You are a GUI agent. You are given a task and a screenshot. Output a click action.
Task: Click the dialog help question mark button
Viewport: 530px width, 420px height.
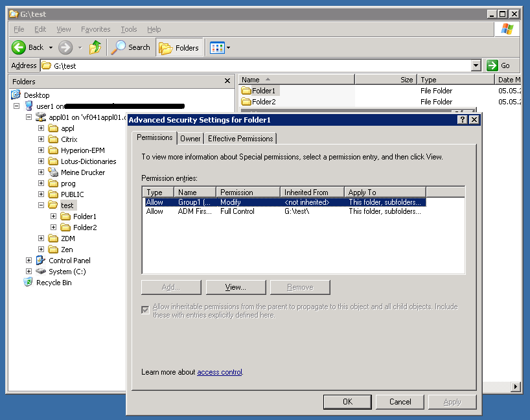pyautogui.click(x=463, y=120)
